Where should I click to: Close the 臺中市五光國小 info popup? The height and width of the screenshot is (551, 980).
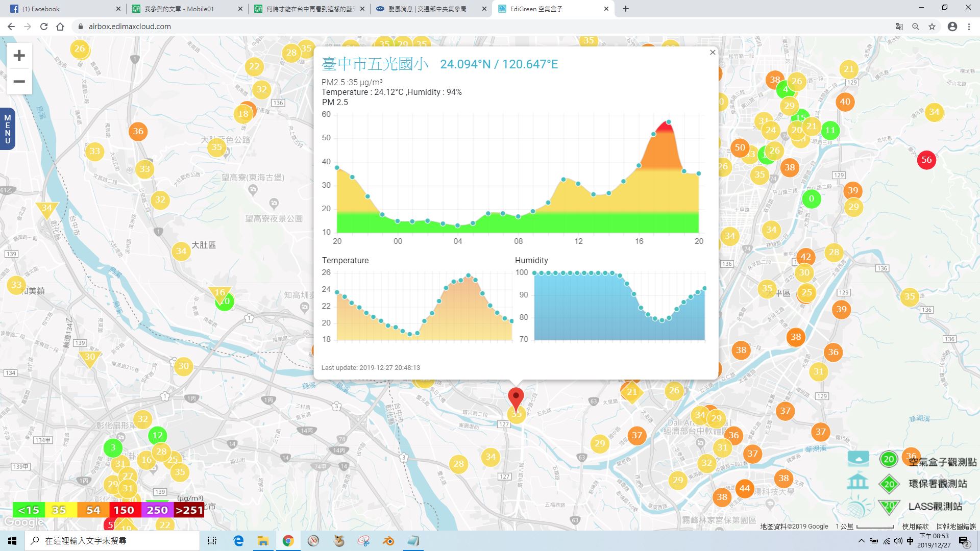click(713, 52)
